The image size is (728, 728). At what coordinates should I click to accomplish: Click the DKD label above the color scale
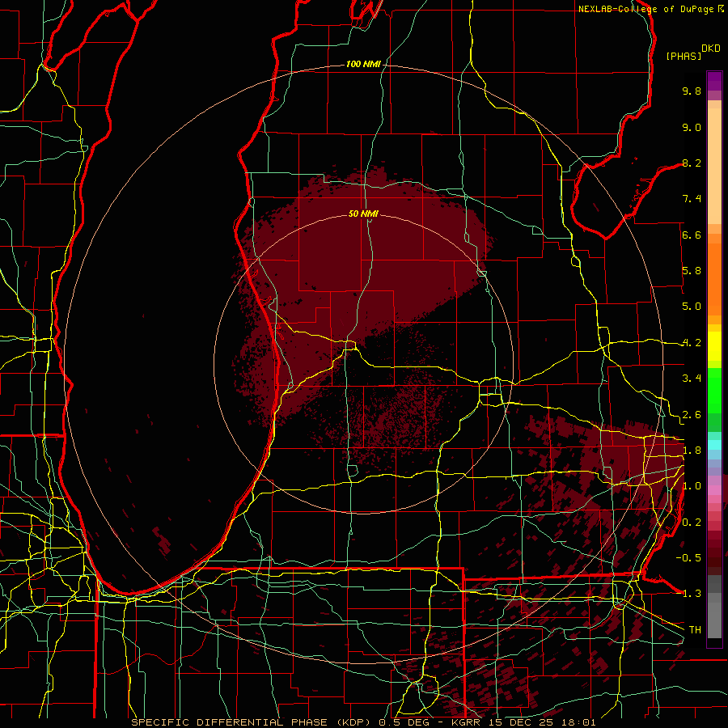tap(711, 49)
